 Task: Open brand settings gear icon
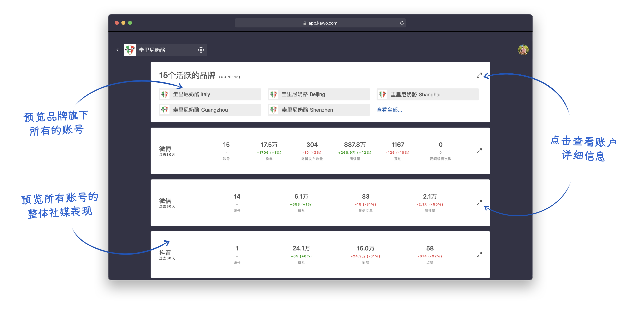click(201, 50)
